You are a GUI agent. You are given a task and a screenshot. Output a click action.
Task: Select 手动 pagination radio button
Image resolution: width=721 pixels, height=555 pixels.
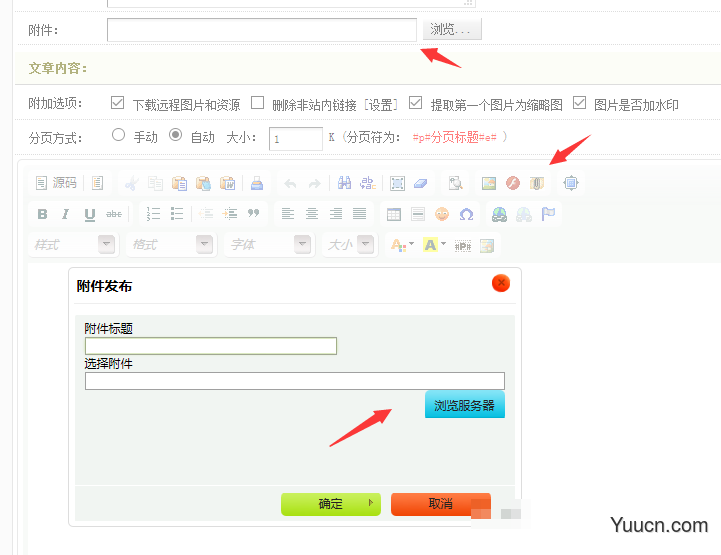click(119, 135)
